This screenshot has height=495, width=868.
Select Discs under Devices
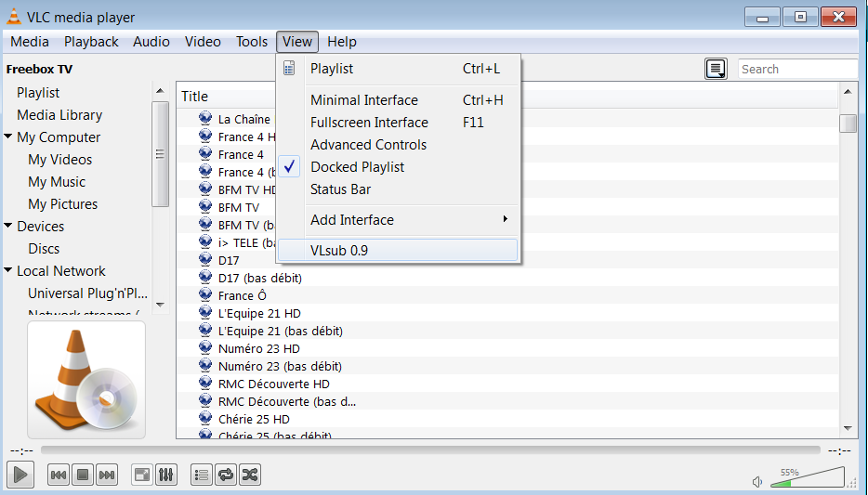(44, 249)
